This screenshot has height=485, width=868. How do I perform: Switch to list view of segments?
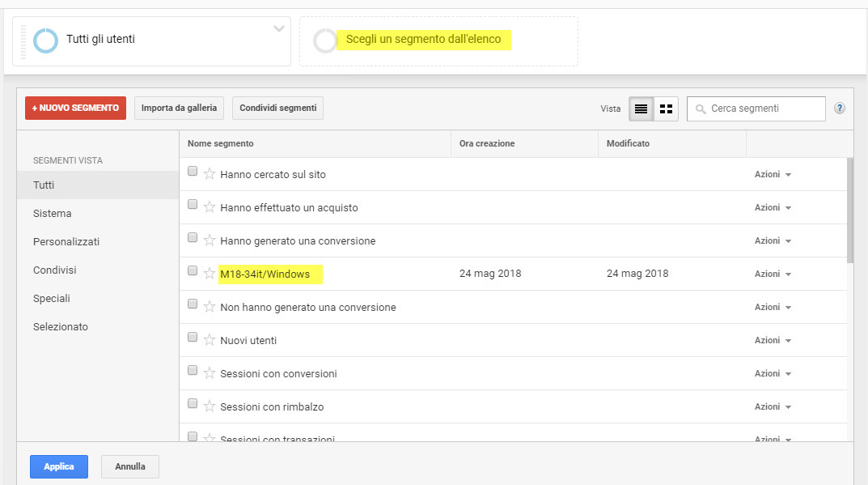641,108
